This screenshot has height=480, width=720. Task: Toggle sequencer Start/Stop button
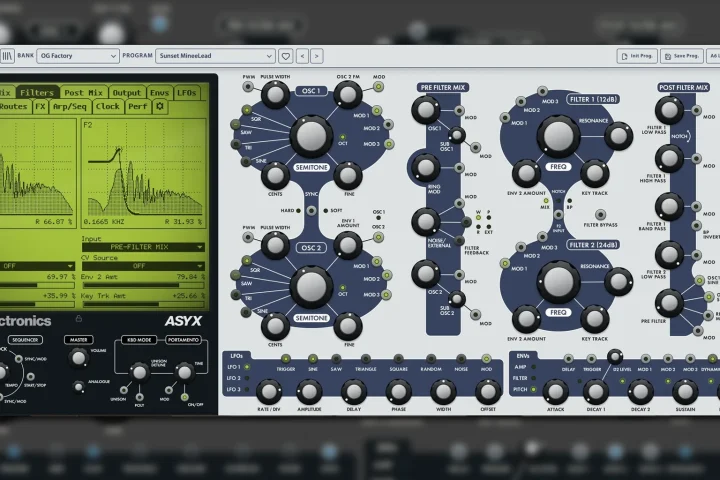point(30,377)
